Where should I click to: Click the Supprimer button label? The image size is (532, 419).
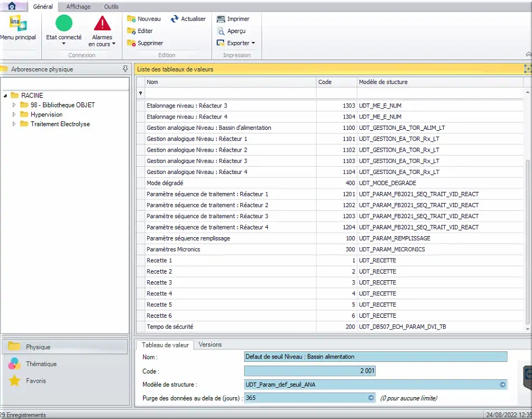(150, 43)
